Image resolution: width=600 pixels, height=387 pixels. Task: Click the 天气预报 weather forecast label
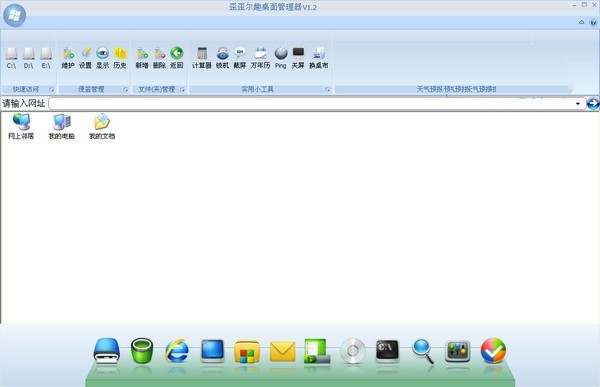pyautogui.click(x=456, y=89)
